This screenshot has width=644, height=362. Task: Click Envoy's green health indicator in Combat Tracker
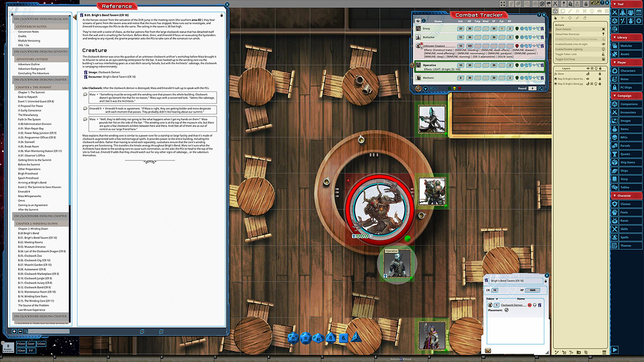517,29
